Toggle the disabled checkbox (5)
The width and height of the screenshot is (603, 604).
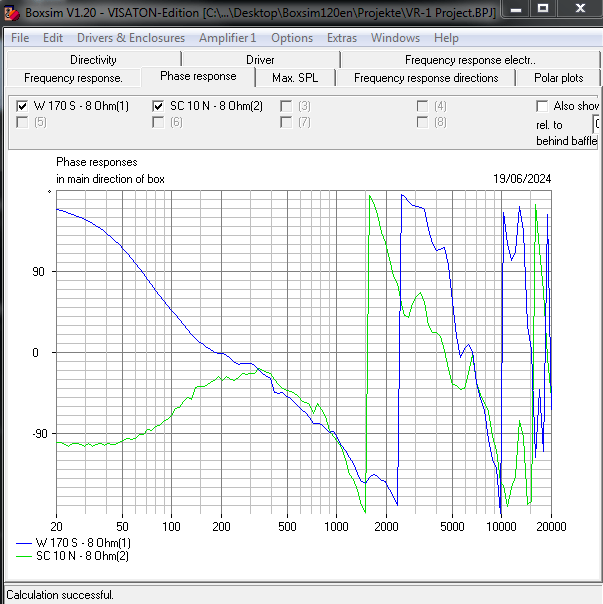coord(22,122)
